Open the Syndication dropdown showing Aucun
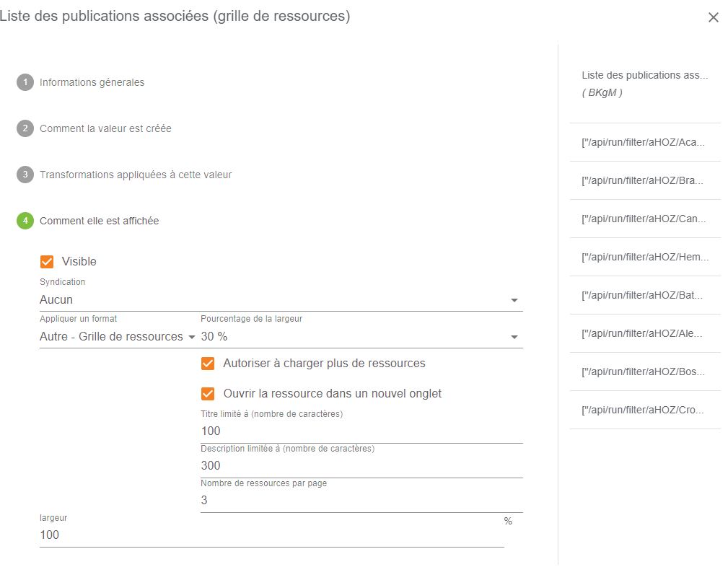 point(281,300)
